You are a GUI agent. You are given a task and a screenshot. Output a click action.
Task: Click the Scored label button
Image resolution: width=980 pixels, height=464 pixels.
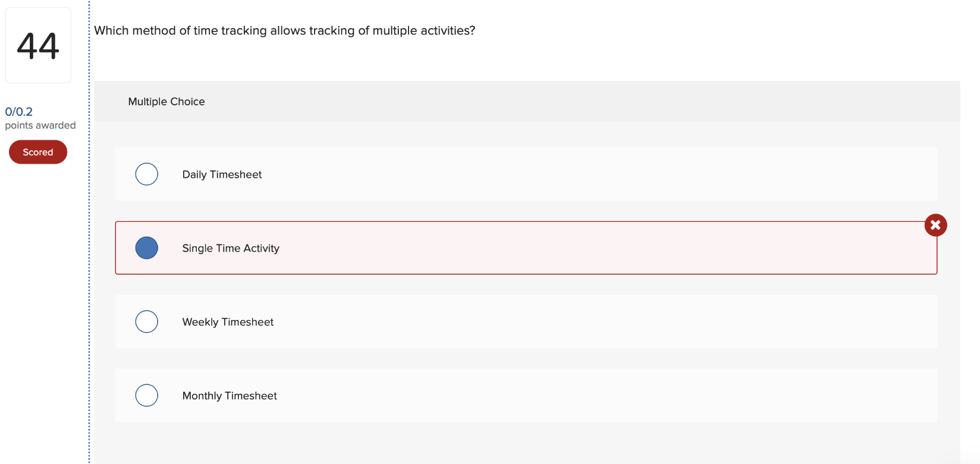tap(37, 152)
